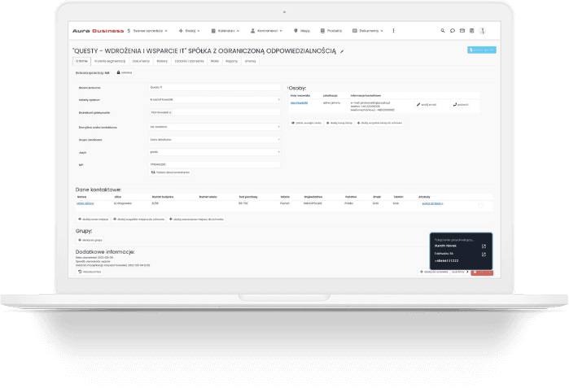Click the NIP input field
Image resolution: width=569 pixels, height=392 pixels.
(x=215, y=164)
